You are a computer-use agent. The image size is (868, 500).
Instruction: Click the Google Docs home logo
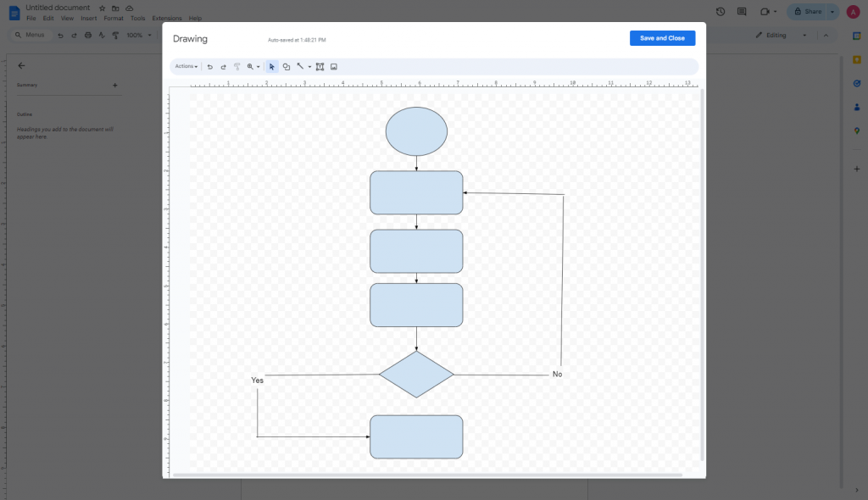14,12
